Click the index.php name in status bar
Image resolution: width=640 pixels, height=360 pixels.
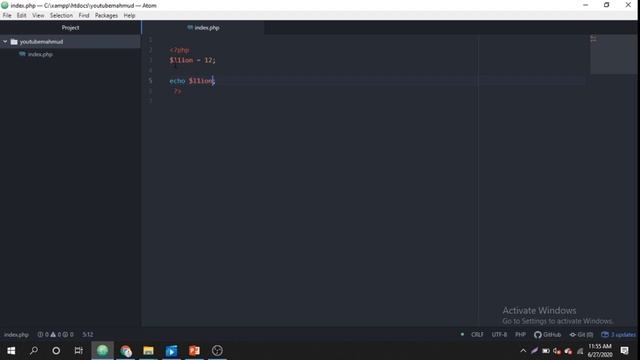tap(16, 335)
